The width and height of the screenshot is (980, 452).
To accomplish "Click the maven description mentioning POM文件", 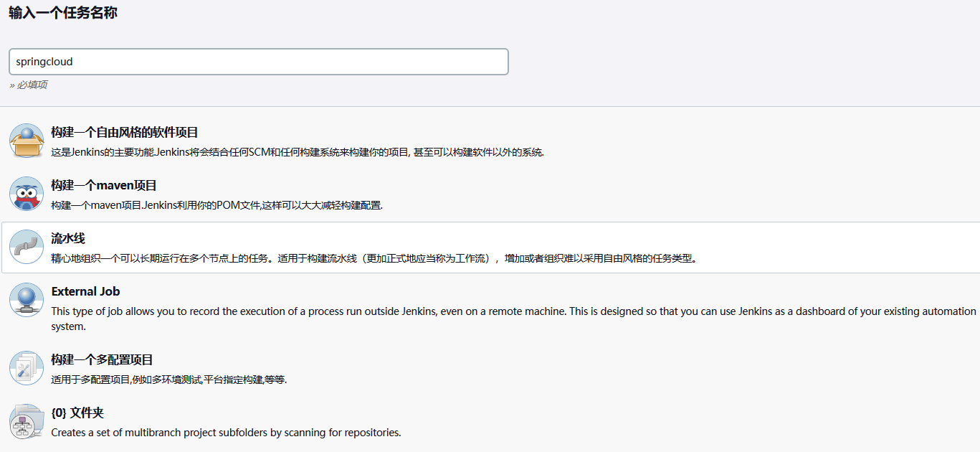I will point(217,205).
